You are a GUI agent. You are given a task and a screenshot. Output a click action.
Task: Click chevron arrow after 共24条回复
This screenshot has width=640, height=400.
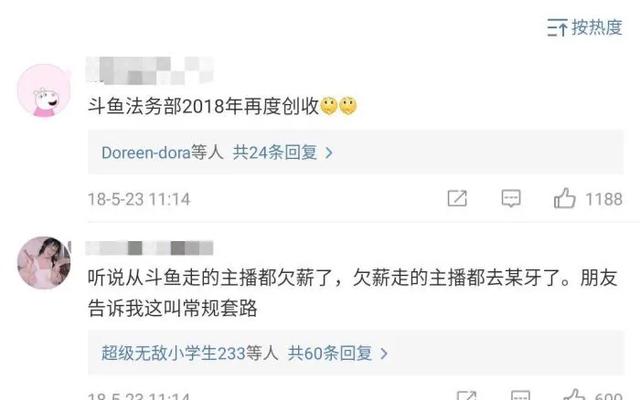tap(329, 153)
